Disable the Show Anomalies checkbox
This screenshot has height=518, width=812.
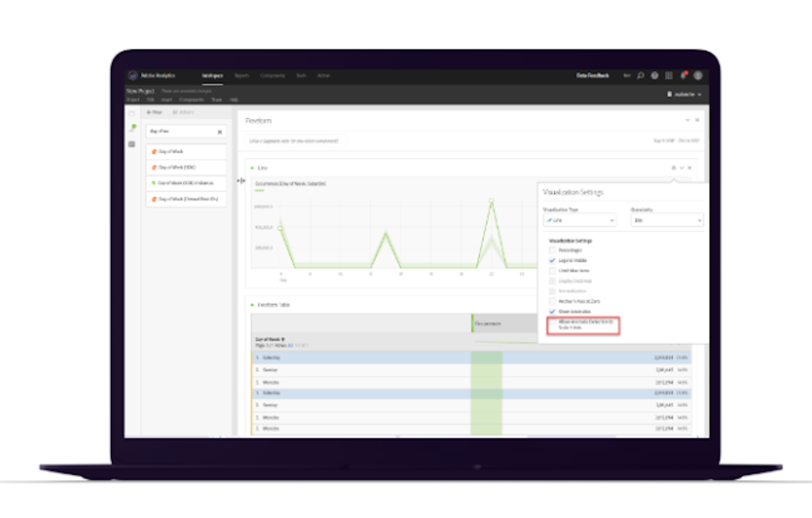coord(552,312)
